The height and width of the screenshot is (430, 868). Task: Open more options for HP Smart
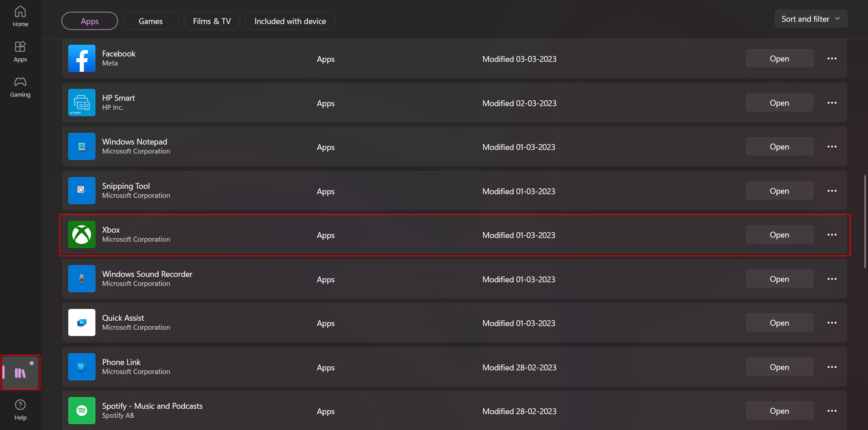[x=832, y=103]
